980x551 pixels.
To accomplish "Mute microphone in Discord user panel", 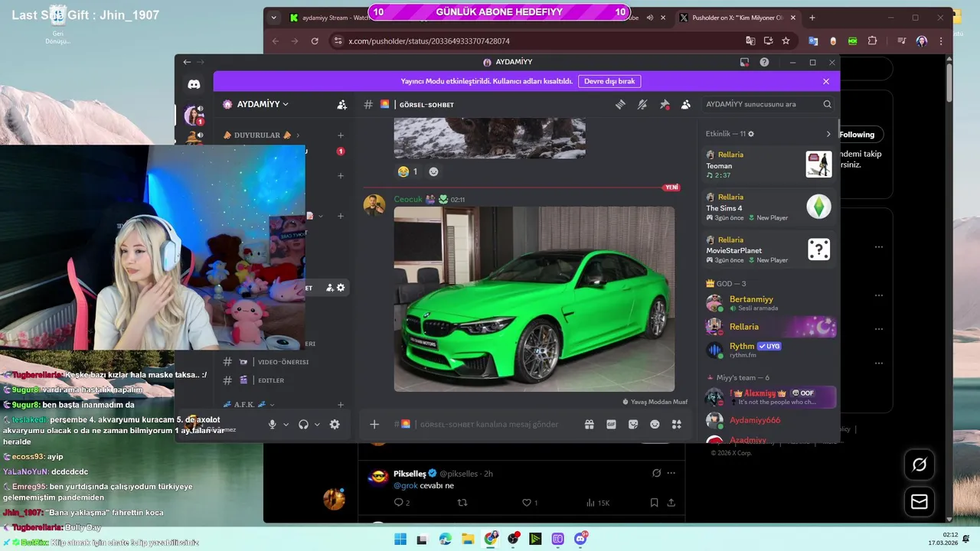I will 272,424.
